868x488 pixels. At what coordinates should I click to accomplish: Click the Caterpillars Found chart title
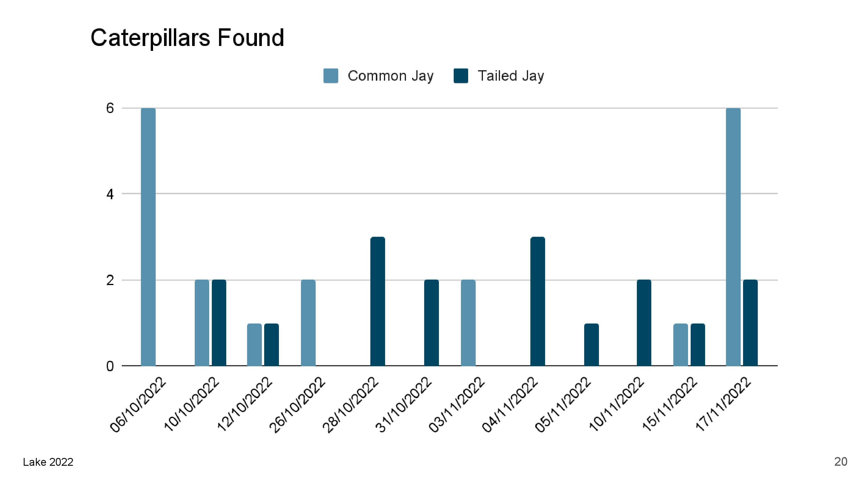point(187,37)
